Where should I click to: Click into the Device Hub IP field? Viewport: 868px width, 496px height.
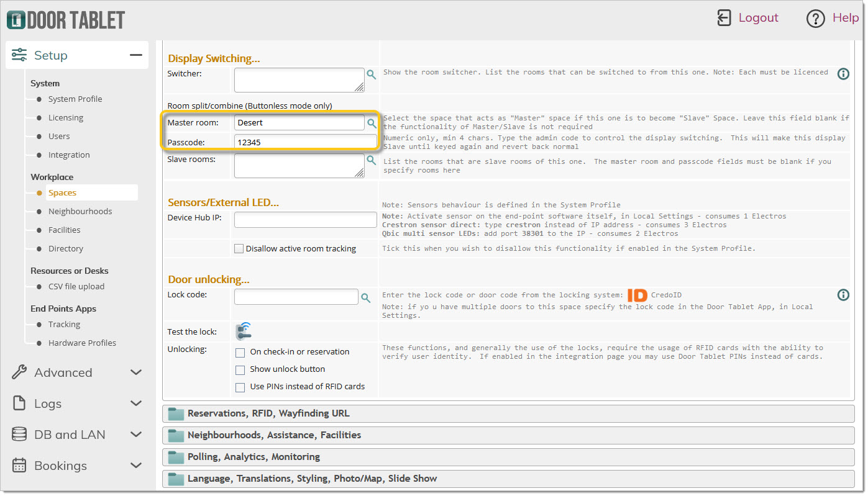coord(305,219)
